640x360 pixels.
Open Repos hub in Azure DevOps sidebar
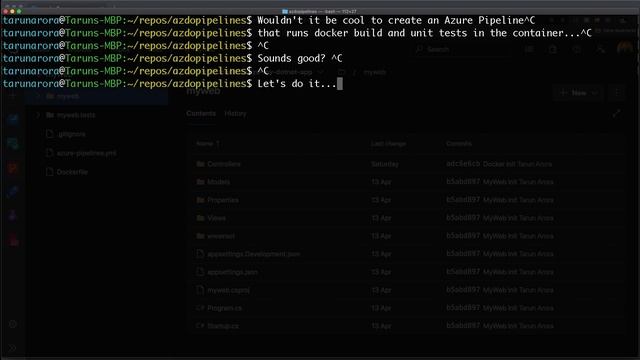coord(13,168)
